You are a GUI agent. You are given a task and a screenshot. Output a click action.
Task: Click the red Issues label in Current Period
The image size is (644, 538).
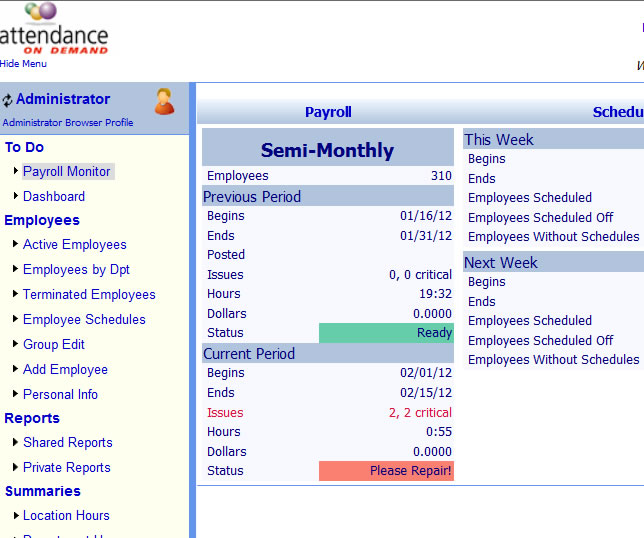(225, 412)
